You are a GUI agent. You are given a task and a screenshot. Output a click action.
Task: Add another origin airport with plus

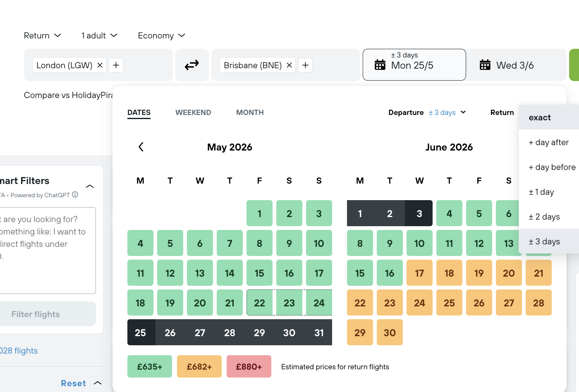[x=116, y=65]
